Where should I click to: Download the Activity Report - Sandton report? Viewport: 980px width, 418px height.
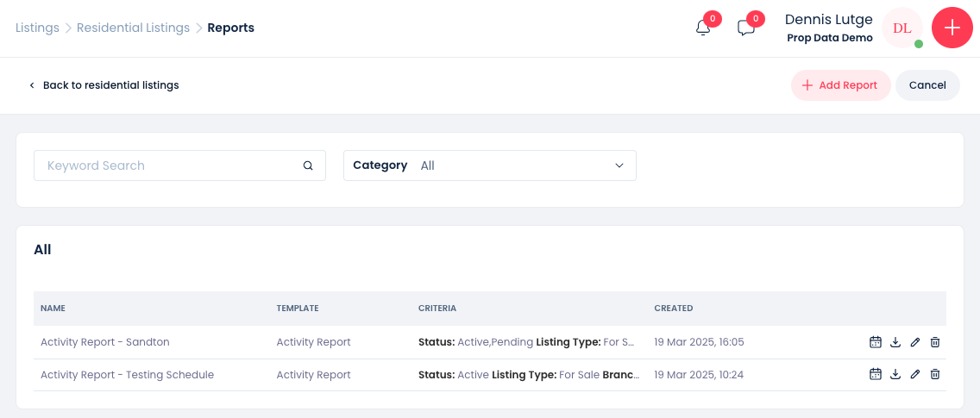(895, 342)
